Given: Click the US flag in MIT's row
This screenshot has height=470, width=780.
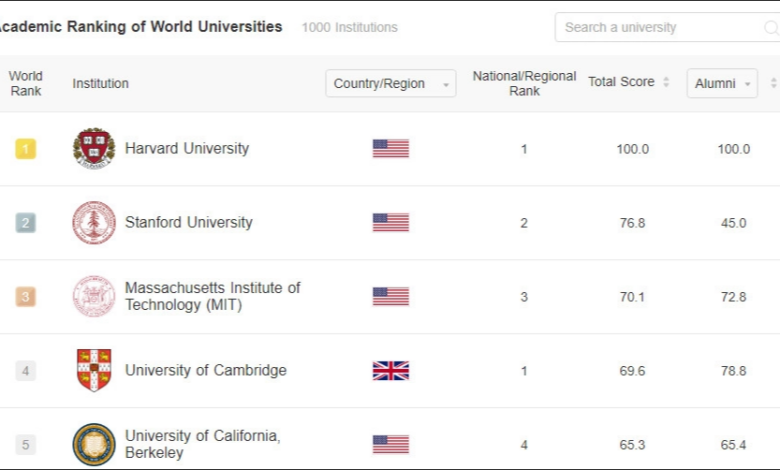Looking at the screenshot, I should pos(390,296).
